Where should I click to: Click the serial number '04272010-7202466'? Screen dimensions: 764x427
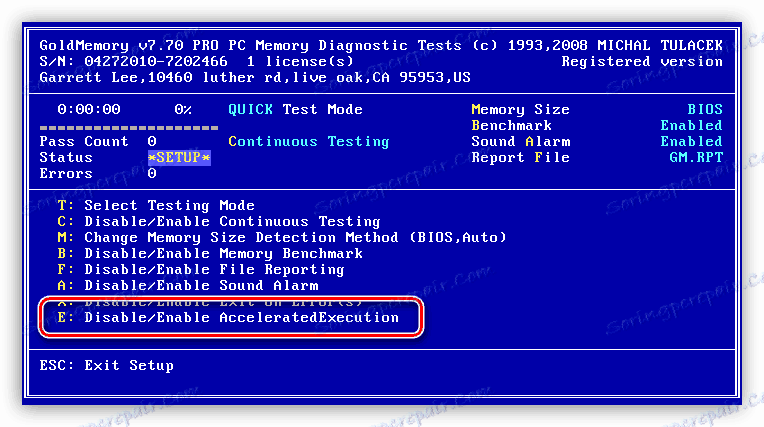click(x=156, y=62)
